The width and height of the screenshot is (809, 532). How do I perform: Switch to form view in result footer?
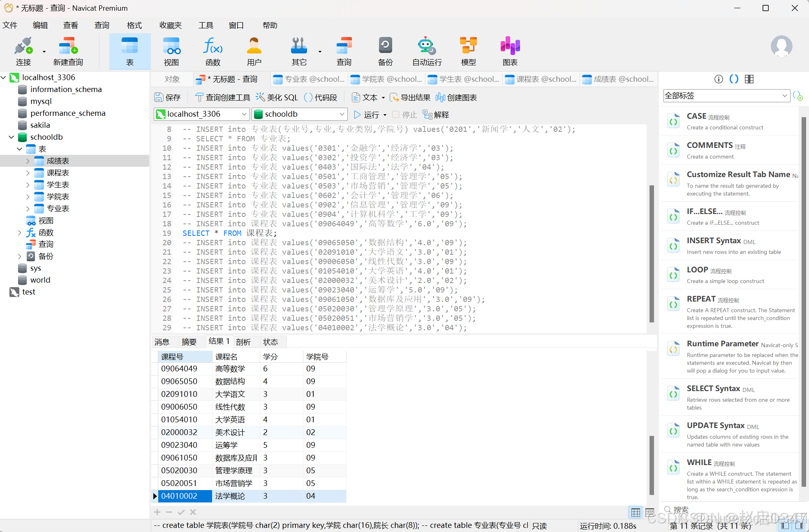pyautogui.click(x=650, y=512)
